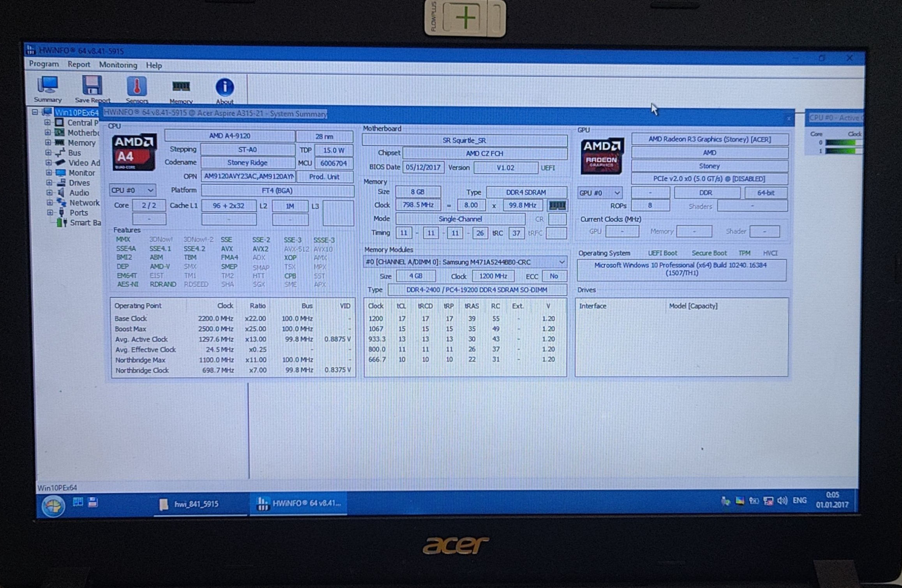Click the DDR4-2400 / PC4-19200 module type field

tap(477, 290)
